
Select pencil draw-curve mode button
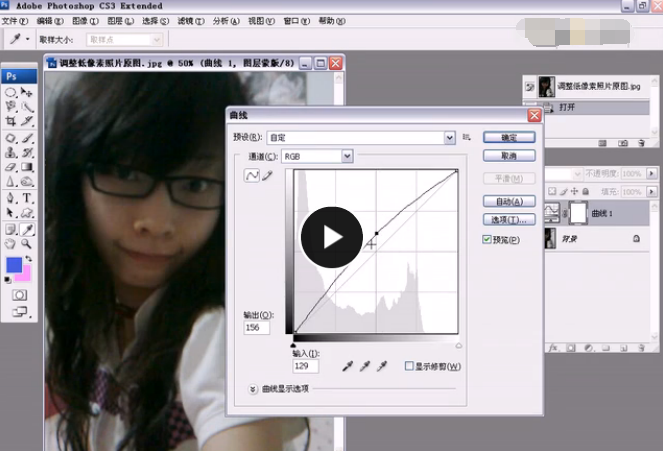[267, 175]
